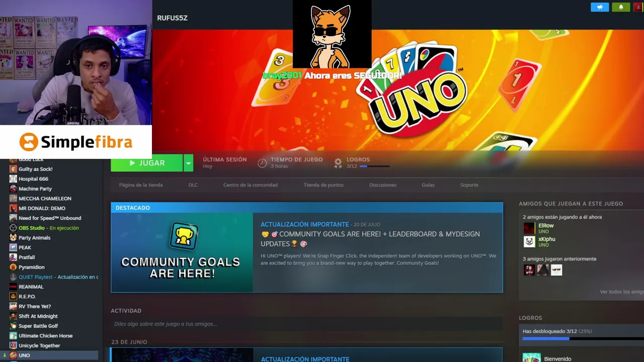This screenshot has height=362, width=644.
Task: Click the 'ÚLTIMA SESIÓN' label
Action: coord(225,159)
